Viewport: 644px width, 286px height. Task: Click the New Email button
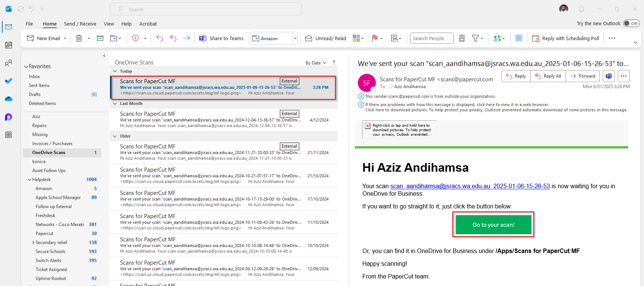coord(44,38)
